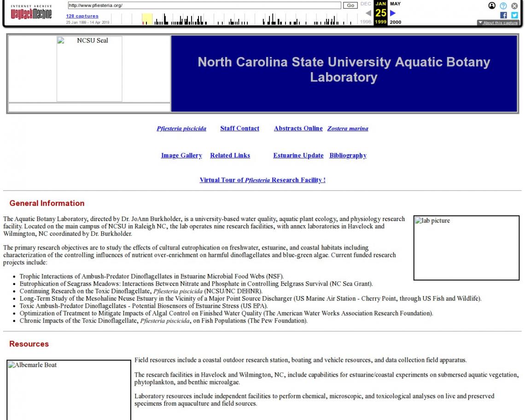Open the Abstracts Online link
Screen dimensions: 525x420
coord(298,128)
